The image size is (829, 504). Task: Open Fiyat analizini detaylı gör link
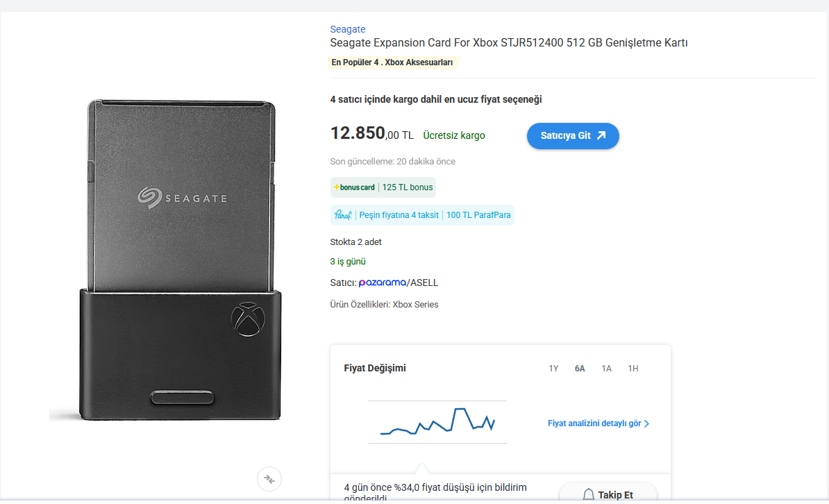(x=594, y=423)
